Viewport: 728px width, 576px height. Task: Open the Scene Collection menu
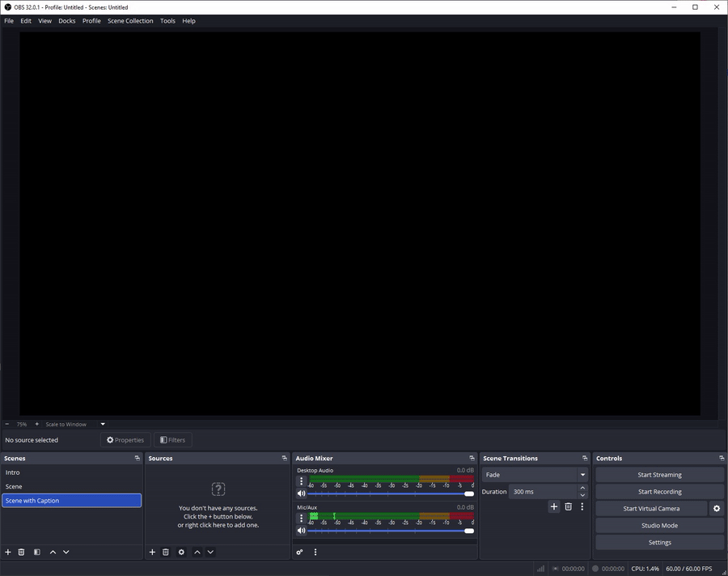click(x=130, y=21)
